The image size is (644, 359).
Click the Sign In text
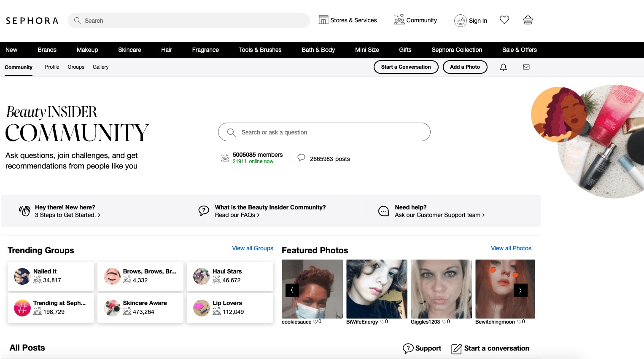coord(478,21)
